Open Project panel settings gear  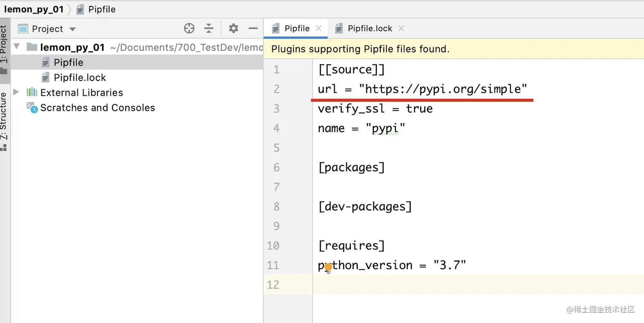point(233,29)
